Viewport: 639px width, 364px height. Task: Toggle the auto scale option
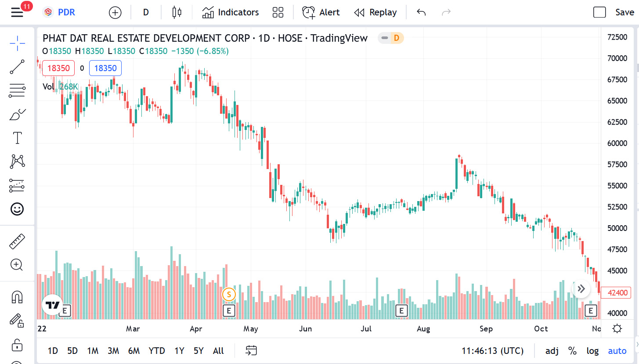[617, 351]
